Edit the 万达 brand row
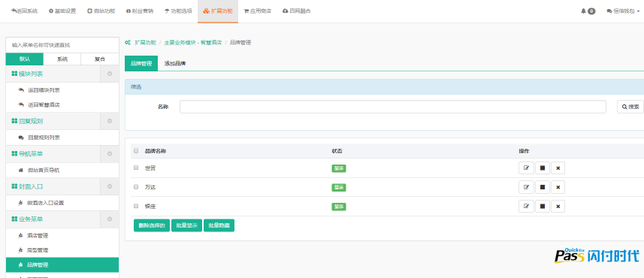Screen dimensions: 644x278 [x=526, y=187]
